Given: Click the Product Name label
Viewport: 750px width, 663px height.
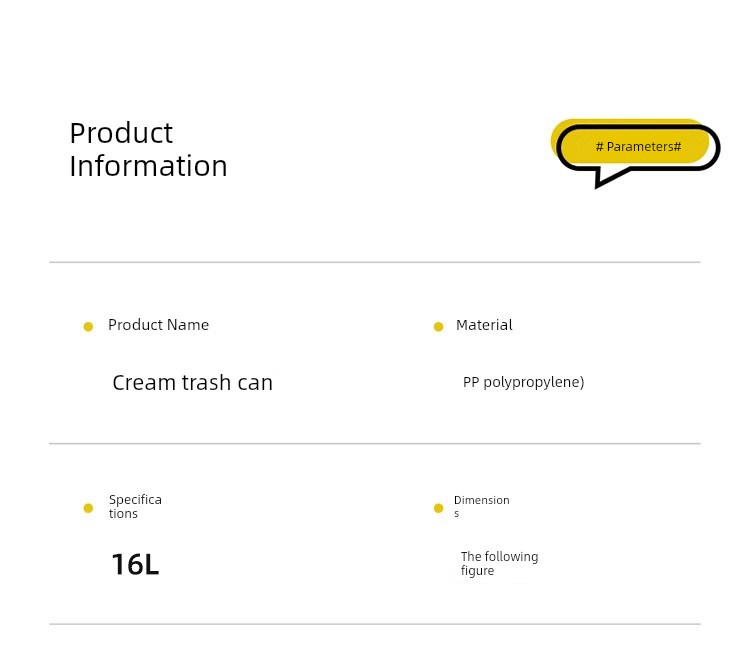Looking at the screenshot, I should [x=158, y=325].
